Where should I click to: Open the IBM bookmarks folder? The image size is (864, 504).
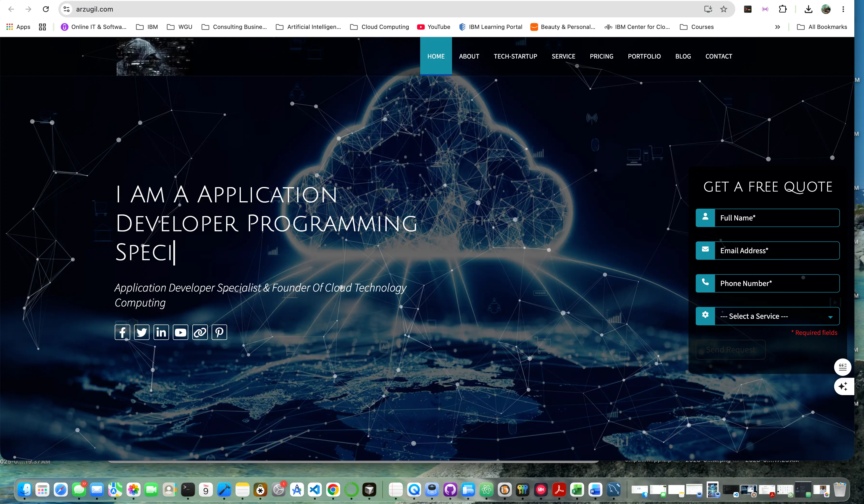(147, 27)
